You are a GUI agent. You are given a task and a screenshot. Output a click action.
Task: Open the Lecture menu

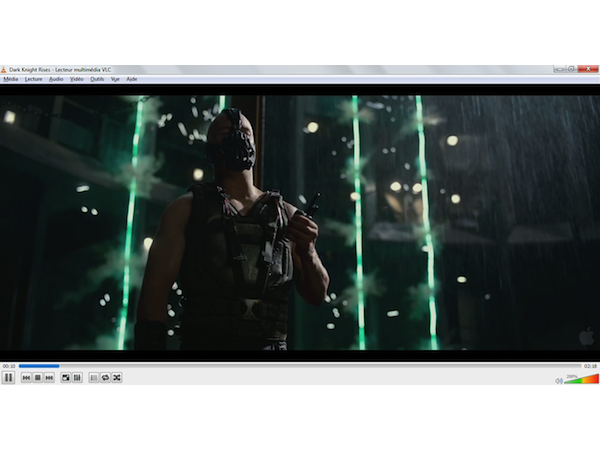pyautogui.click(x=33, y=79)
